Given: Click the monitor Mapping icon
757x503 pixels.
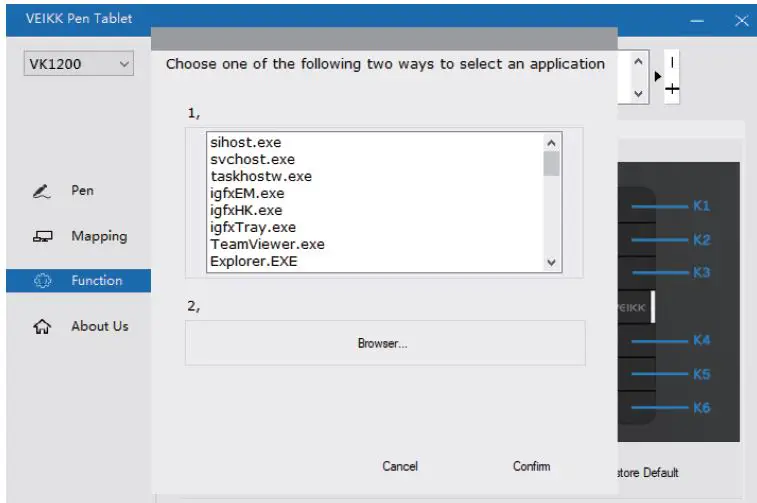Looking at the screenshot, I should pyautogui.click(x=42, y=237).
